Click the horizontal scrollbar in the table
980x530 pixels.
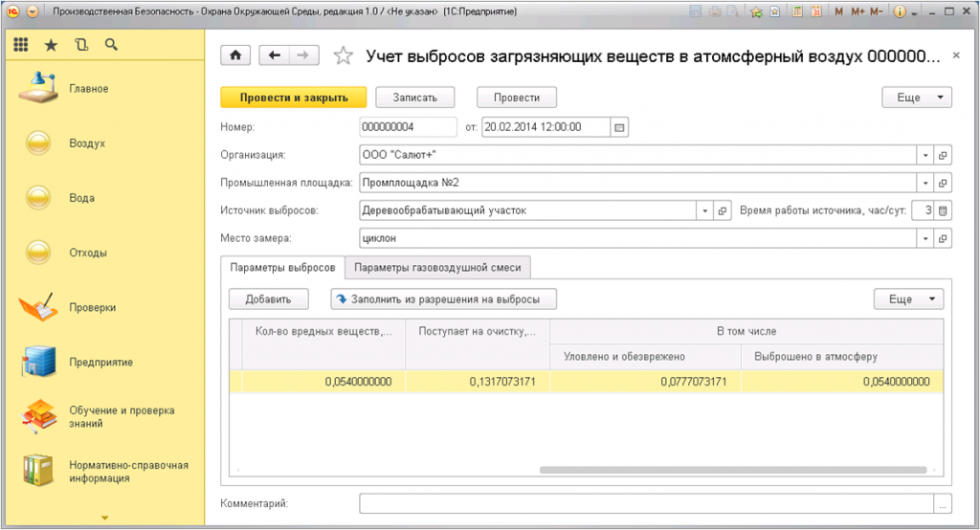tap(732, 470)
